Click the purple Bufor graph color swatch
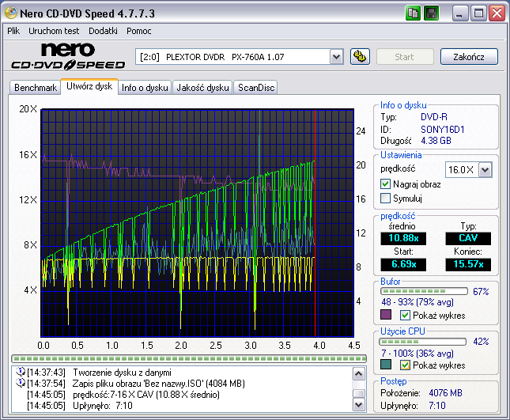 (386, 315)
